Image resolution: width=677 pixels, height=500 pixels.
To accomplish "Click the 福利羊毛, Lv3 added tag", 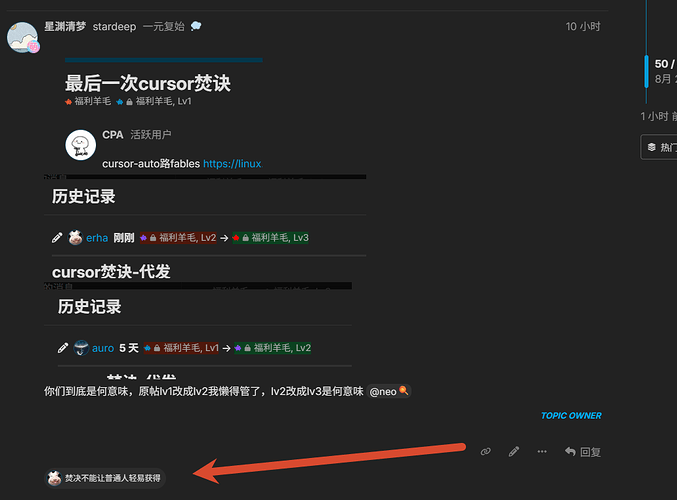I will [x=270, y=238].
